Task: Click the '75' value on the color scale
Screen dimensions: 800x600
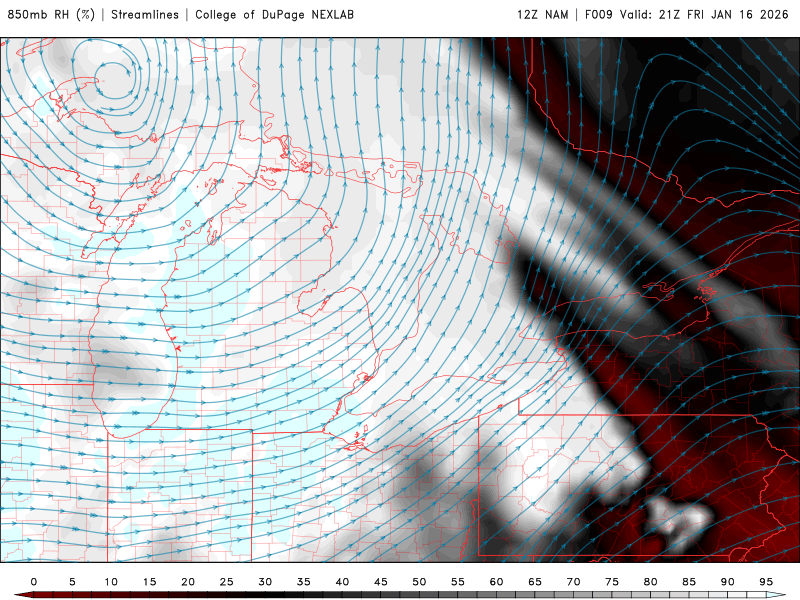Action: [x=612, y=582]
